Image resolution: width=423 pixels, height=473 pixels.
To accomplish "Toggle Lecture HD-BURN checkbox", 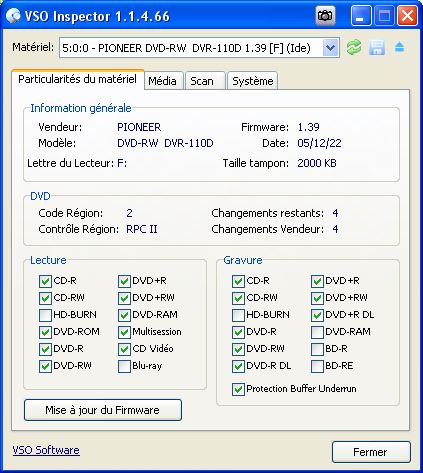I will [45, 315].
